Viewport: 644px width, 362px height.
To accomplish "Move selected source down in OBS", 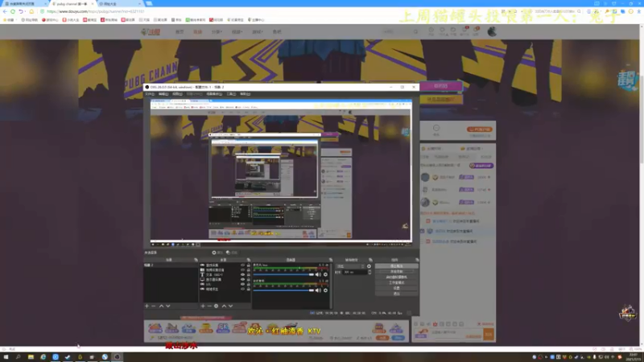I will pyautogui.click(x=230, y=306).
